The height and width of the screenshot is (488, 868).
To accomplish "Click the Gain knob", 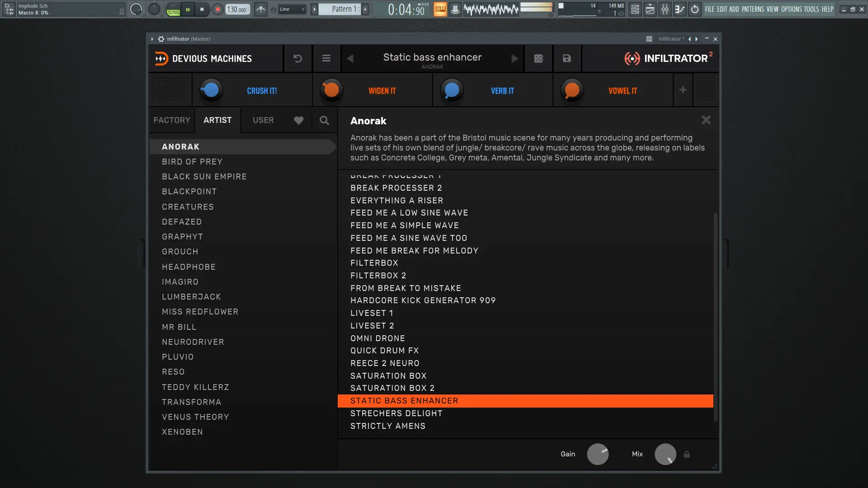I will pyautogui.click(x=597, y=454).
